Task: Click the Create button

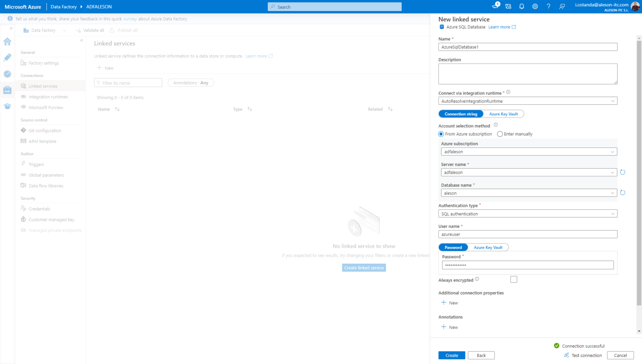Action: coord(452,355)
